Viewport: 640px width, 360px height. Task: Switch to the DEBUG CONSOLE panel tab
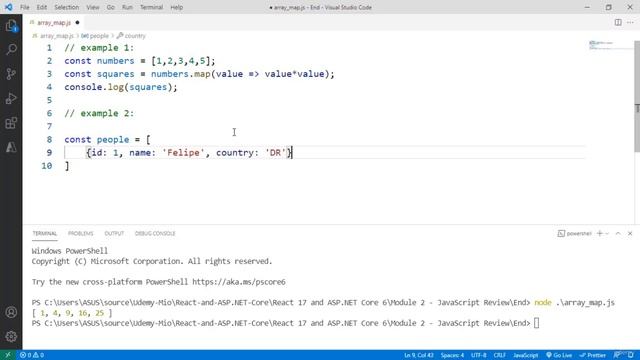[x=155, y=233]
